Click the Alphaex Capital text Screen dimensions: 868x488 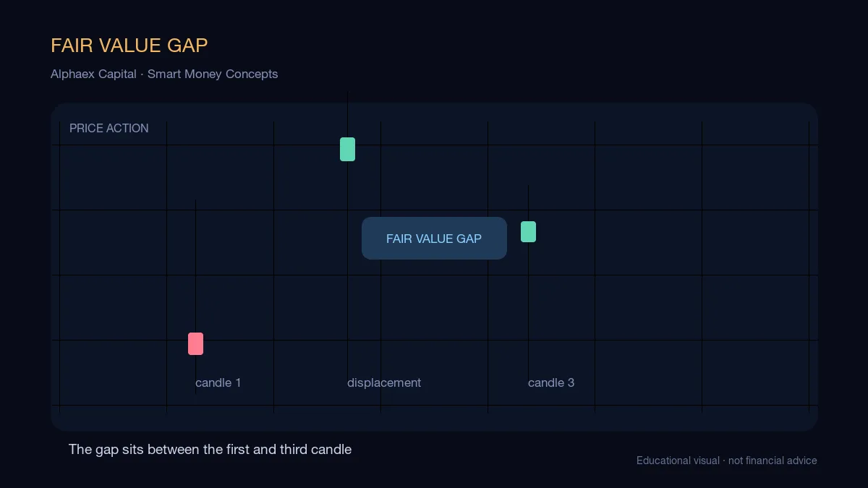pos(93,74)
